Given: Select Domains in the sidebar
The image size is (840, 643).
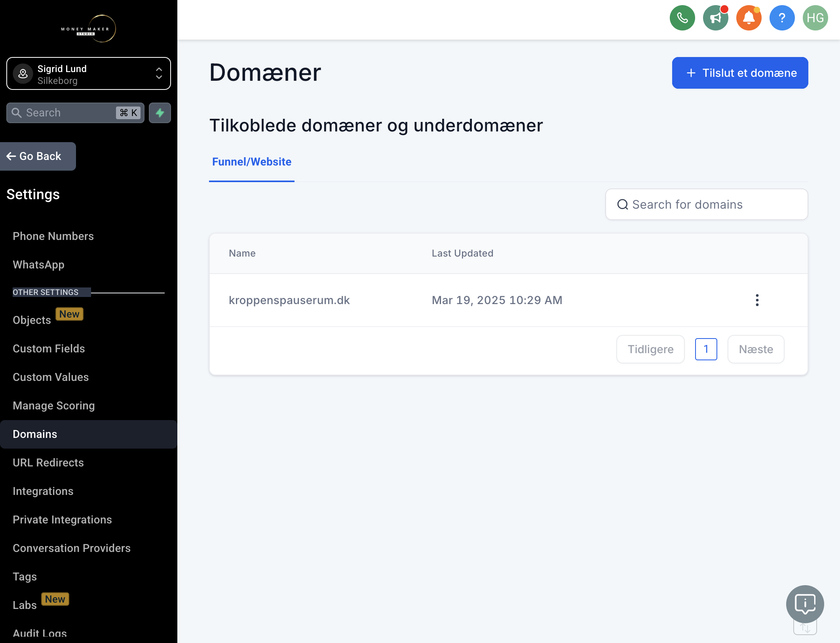Looking at the screenshot, I should (x=89, y=434).
